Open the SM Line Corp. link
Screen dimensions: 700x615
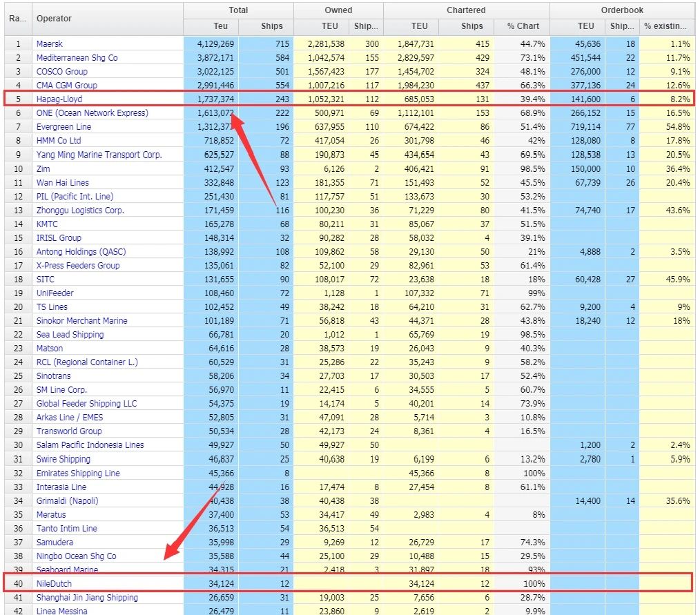[x=61, y=390]
